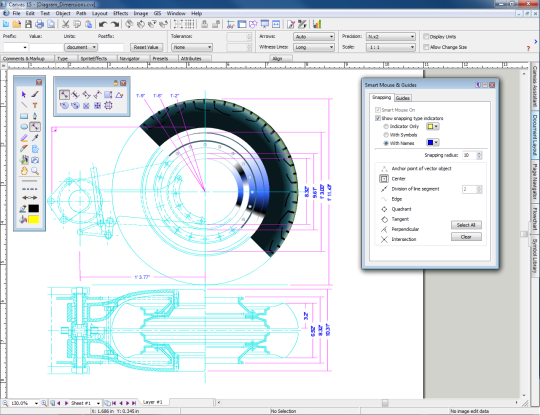Select the Zoom magnifier tool

coord(35,171)
